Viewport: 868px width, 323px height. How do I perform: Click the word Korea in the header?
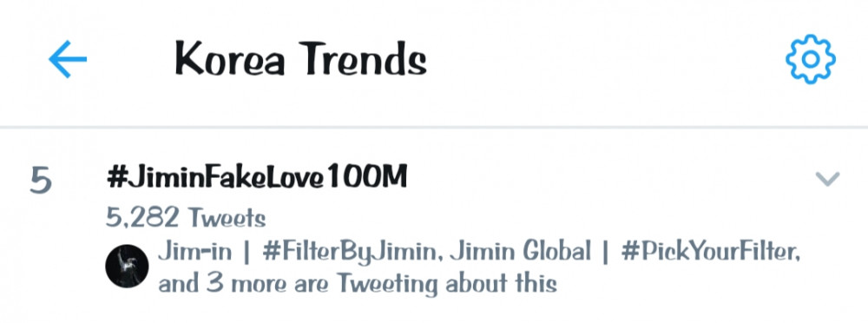tap(230, 59)
